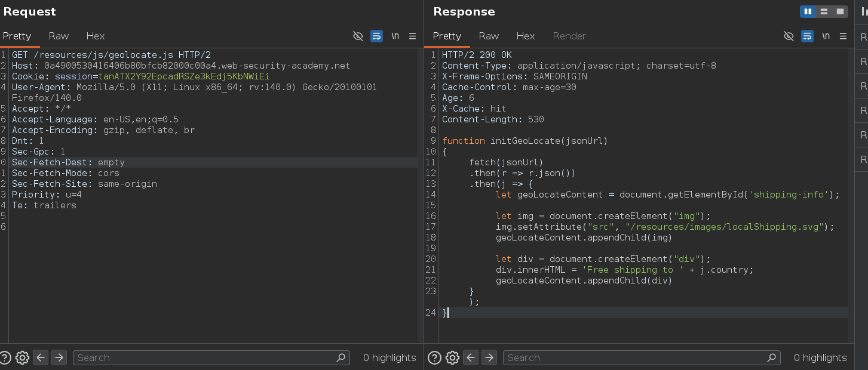Click the img.setAttribute src code line

click(x=664, y=227)
